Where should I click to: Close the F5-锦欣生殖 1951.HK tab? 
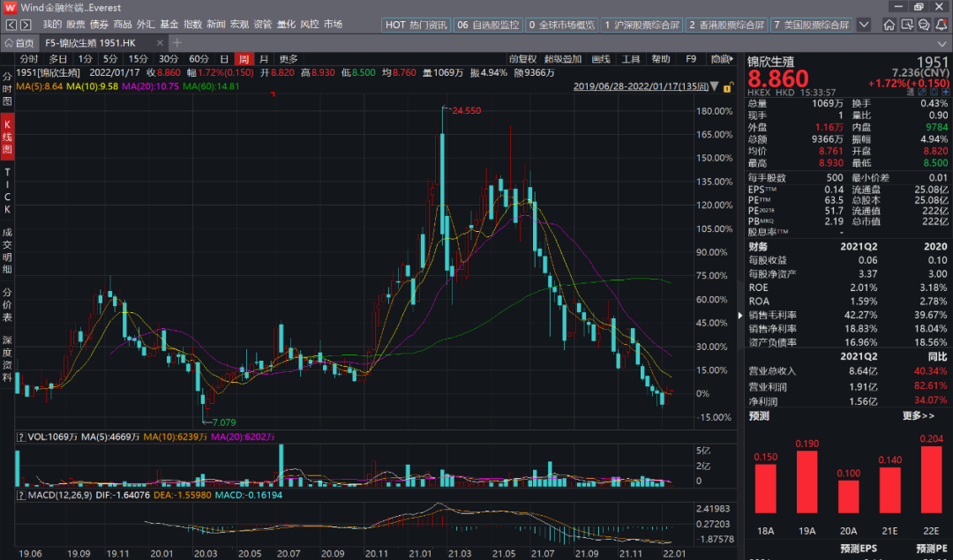[160, 42]
